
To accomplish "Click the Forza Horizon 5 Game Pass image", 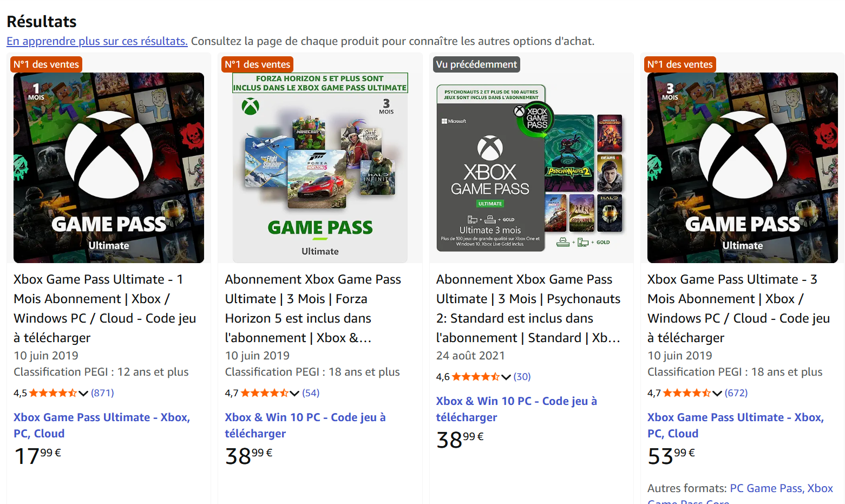I will pyautogui.click(x=320, y=168).
